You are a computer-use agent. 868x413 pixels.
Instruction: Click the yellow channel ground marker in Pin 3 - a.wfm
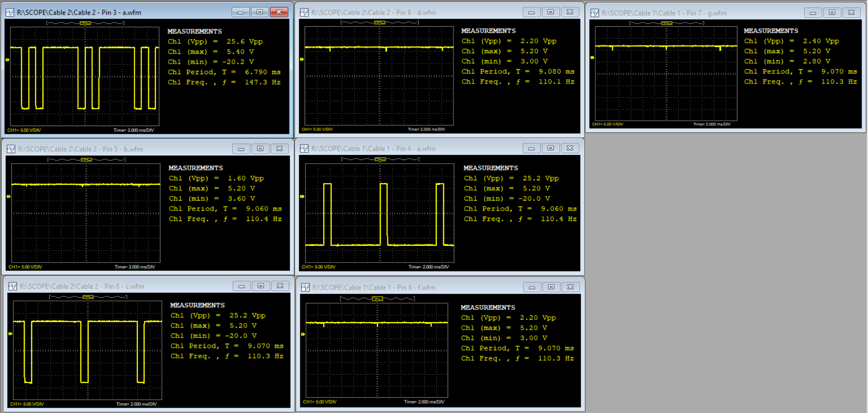(x=7, y=60)
